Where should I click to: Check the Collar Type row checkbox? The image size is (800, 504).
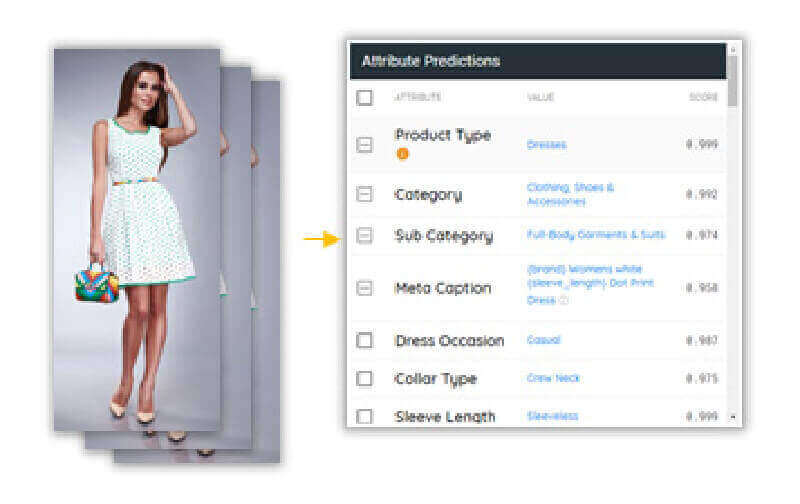(x=364, y=379)
